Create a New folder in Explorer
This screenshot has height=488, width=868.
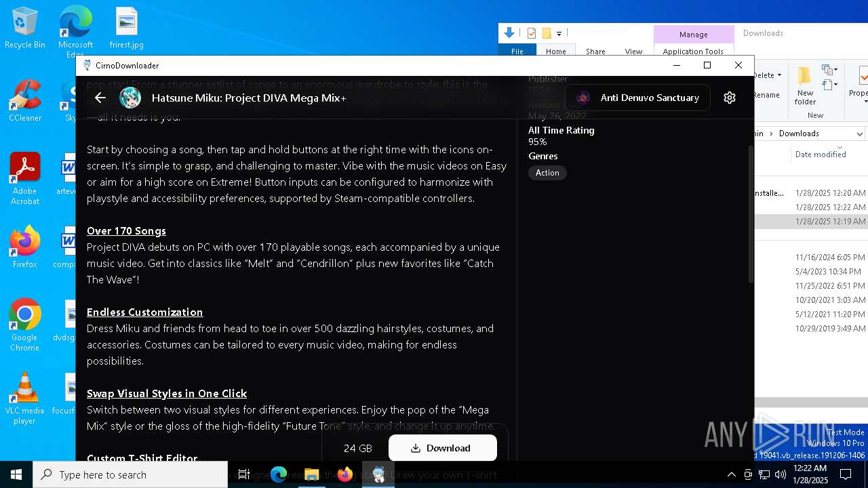click(806, 86)
